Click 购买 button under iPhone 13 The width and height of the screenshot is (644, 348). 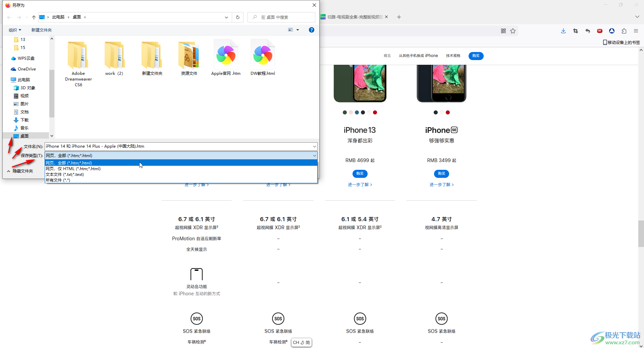(360, 173)
